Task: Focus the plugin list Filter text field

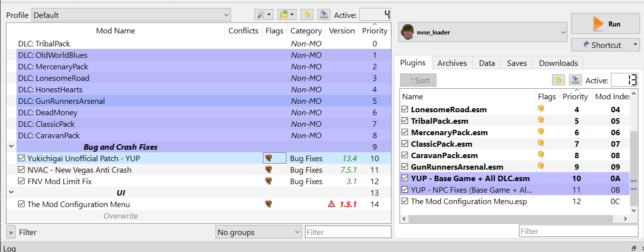Action: [x=579, y=231]
